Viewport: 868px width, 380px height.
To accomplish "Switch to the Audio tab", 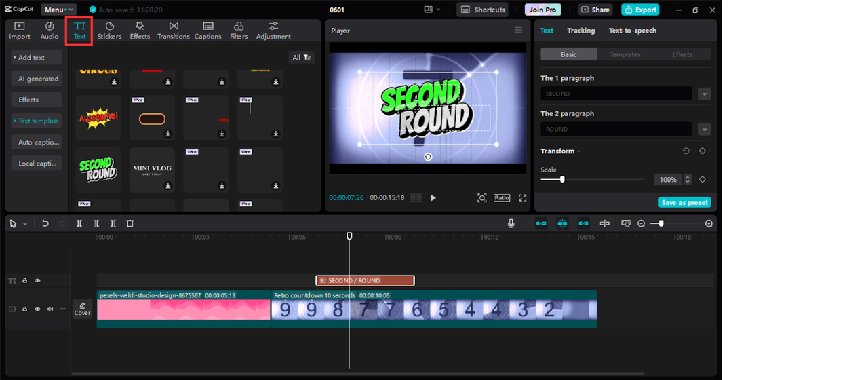I will click(x=50, y=31).
